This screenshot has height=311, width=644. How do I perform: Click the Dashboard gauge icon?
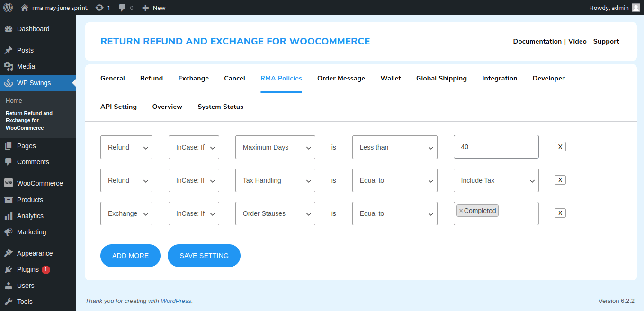(x=9, y=29)
